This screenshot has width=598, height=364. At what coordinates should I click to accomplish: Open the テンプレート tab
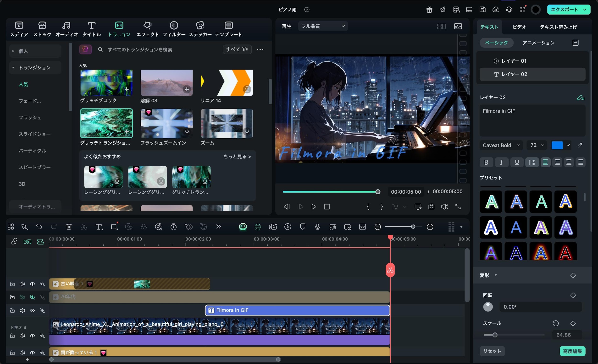click(228, 29)
